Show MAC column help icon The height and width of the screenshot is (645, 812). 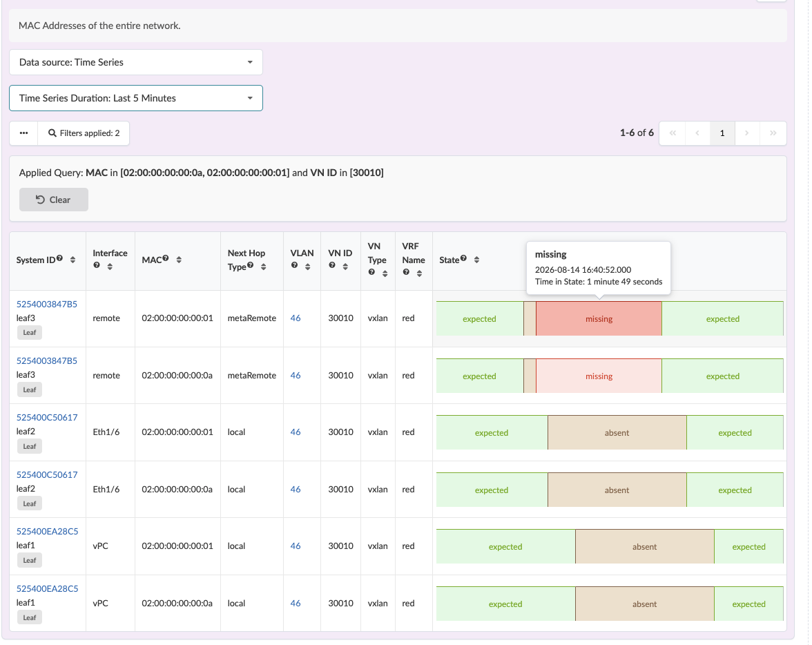pos(166,258)
